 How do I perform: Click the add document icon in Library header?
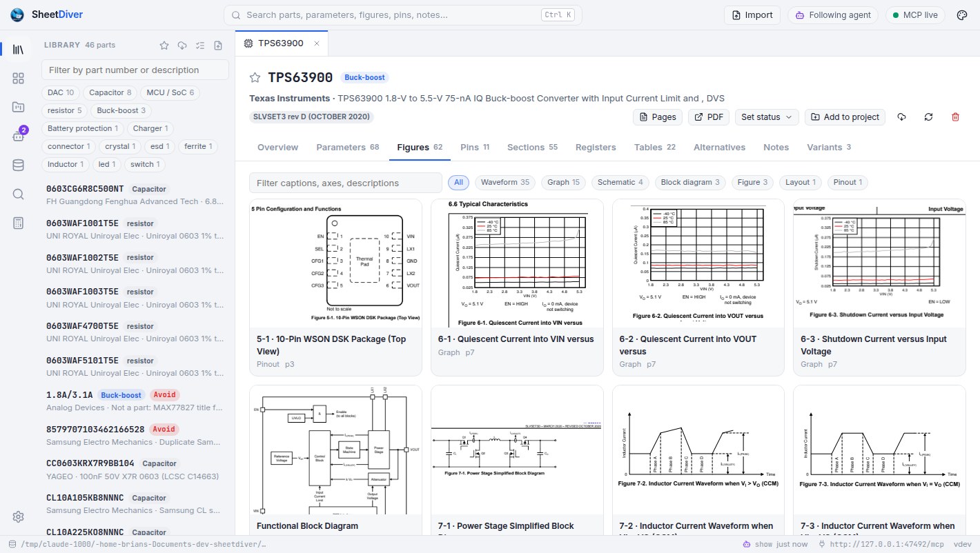pyautogui.click(x=218, y=46)
